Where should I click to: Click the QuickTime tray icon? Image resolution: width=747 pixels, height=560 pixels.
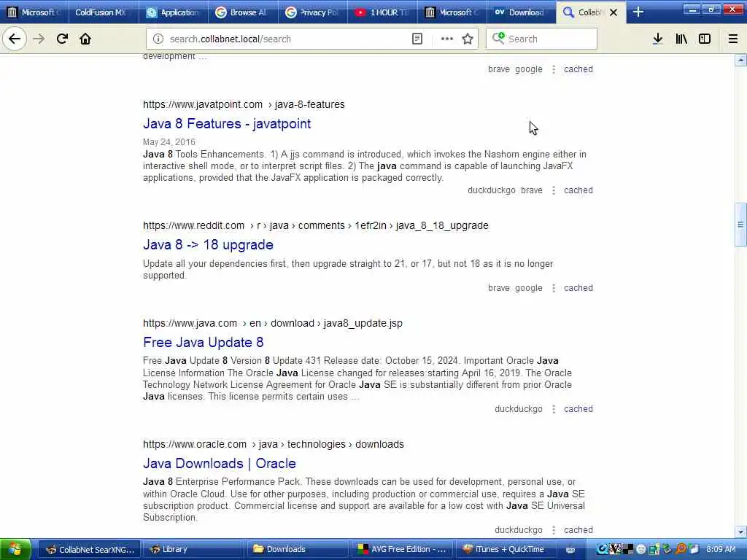[x=602, y=549]
